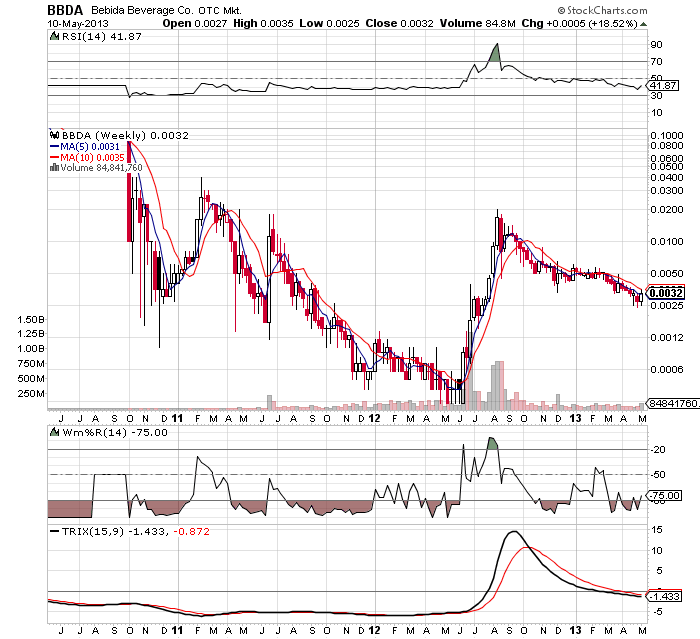
Task: Click the 0.0050 price axis label
Action: click(667, 273)
